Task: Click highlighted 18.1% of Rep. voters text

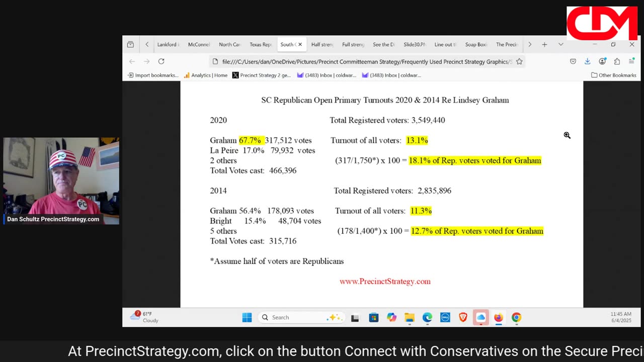Action: [x=475, y=160]
